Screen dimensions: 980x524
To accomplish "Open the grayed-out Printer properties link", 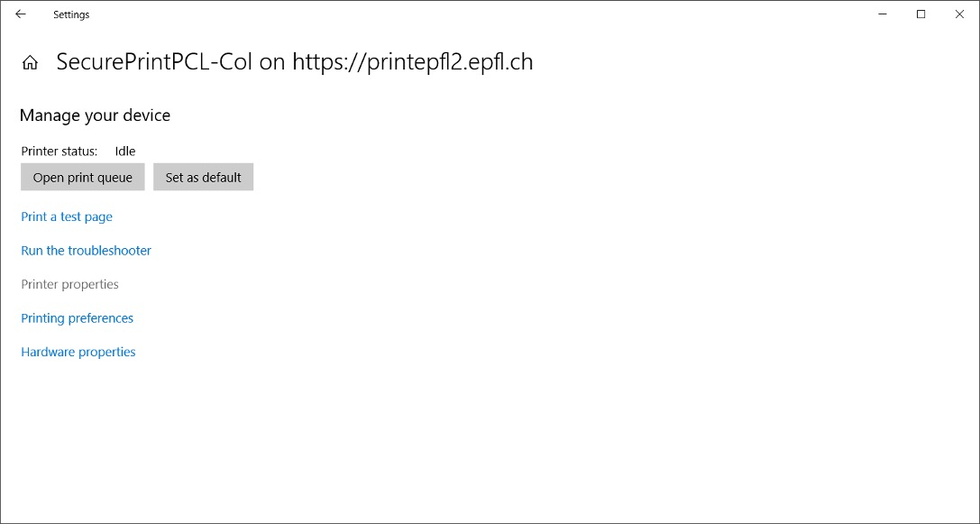I will point(69,284).
